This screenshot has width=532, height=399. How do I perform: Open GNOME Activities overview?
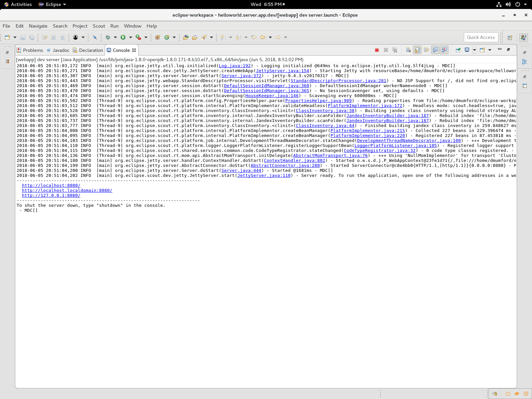point(18,4)
